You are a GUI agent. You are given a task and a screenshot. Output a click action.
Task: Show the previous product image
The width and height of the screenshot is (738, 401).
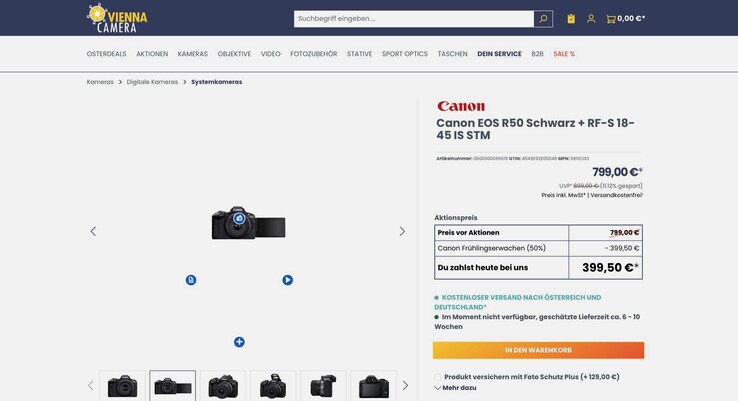93,231
